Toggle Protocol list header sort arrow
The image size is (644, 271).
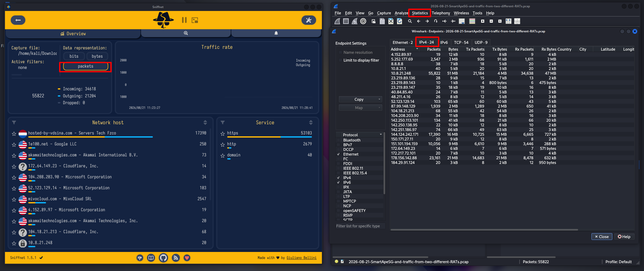381,135
